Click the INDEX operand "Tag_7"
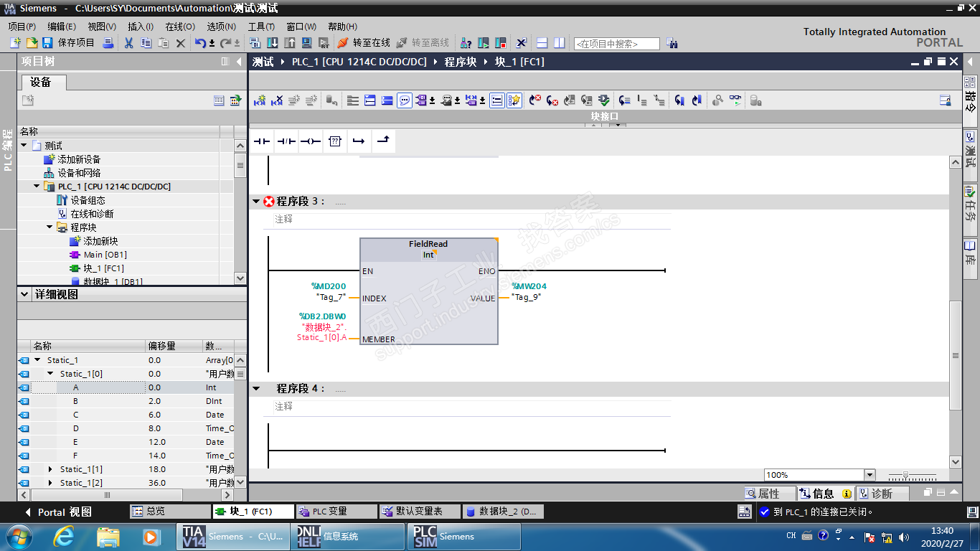The image size is (980, 551). 331,297
